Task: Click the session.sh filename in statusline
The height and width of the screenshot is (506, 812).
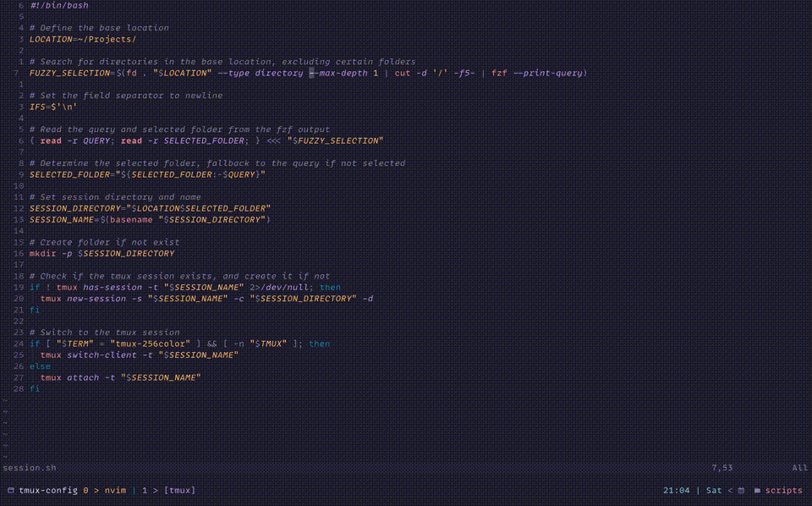Action: 30,467
